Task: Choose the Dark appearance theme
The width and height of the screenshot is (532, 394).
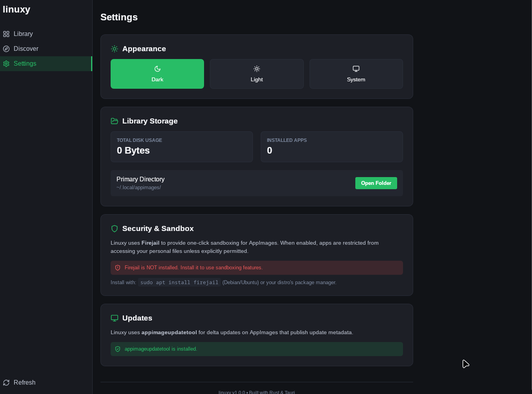Action: [157, 74]
